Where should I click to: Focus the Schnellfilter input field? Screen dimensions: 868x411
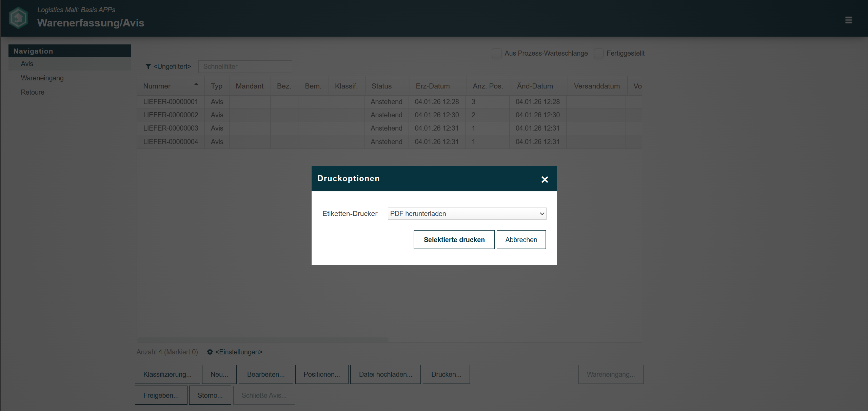[x=245, y=67]
